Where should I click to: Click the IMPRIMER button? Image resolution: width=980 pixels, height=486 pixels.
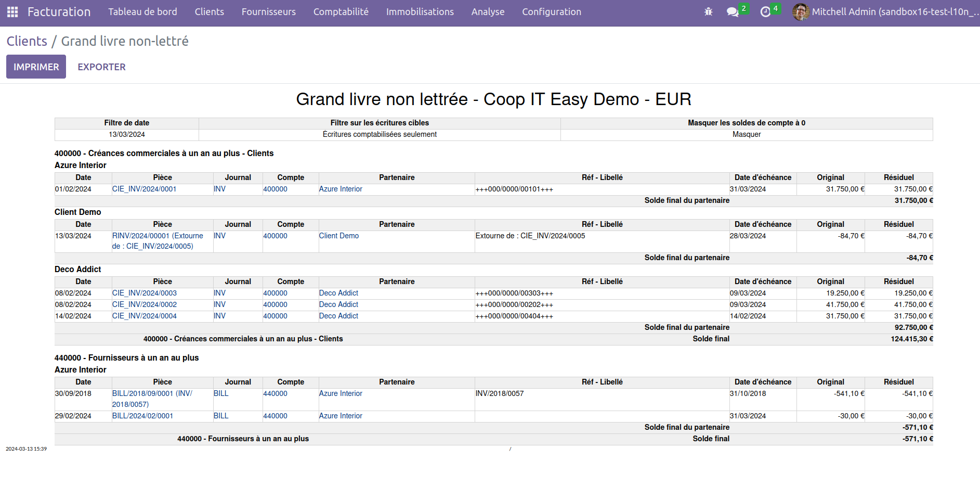[36, 67]
